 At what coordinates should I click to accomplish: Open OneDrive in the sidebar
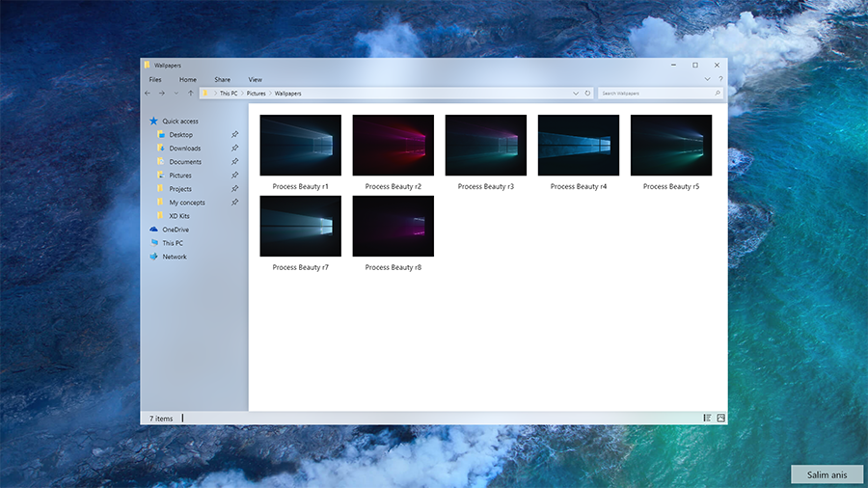click(176, 230)
